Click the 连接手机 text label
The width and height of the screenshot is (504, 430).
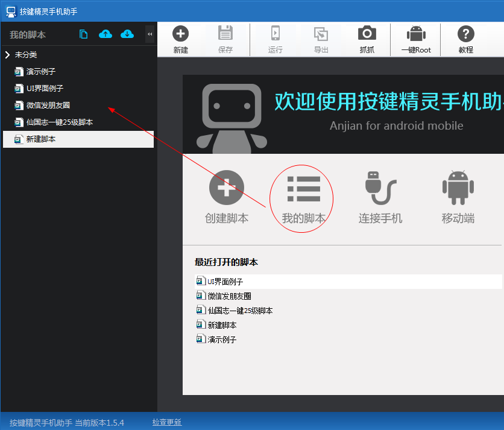tap(380, 218)
